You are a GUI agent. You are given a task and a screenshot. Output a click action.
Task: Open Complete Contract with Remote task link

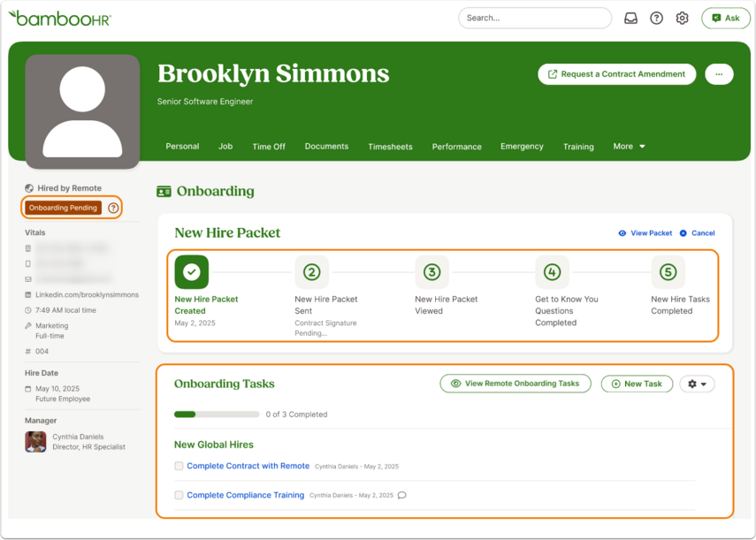pyautogui.click(x=248, y=466)
